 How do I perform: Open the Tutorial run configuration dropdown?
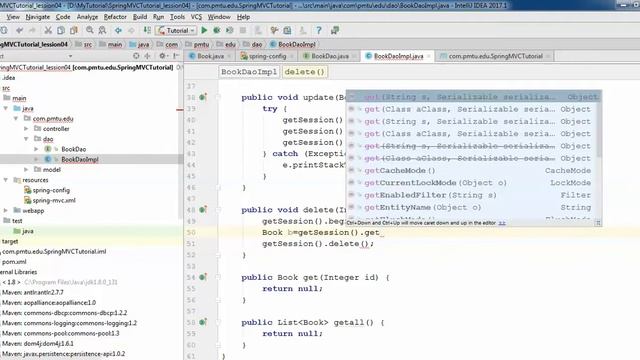(177, 31)
